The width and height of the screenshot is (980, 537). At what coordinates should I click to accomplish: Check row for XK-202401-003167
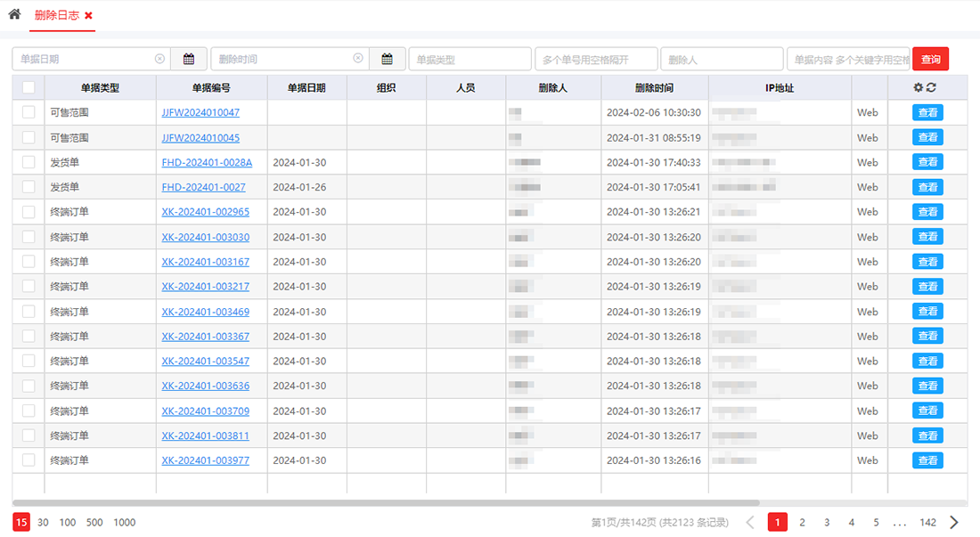pyautogui.click(x=29, y=262)
